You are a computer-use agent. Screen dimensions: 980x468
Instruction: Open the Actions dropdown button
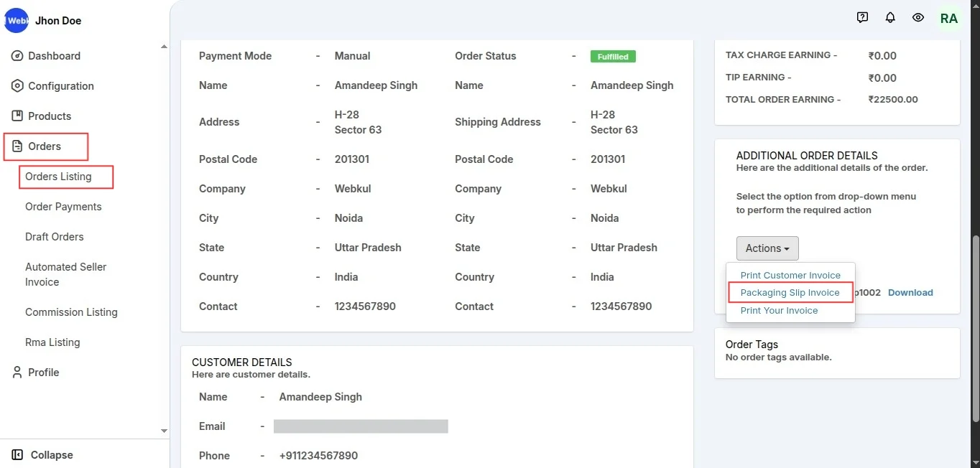point(767,248)
